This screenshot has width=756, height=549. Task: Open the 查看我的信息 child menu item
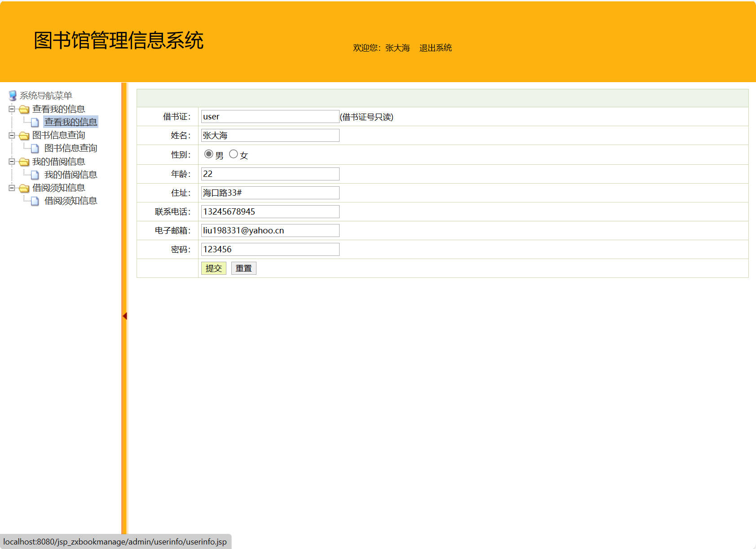coord(71,122)
